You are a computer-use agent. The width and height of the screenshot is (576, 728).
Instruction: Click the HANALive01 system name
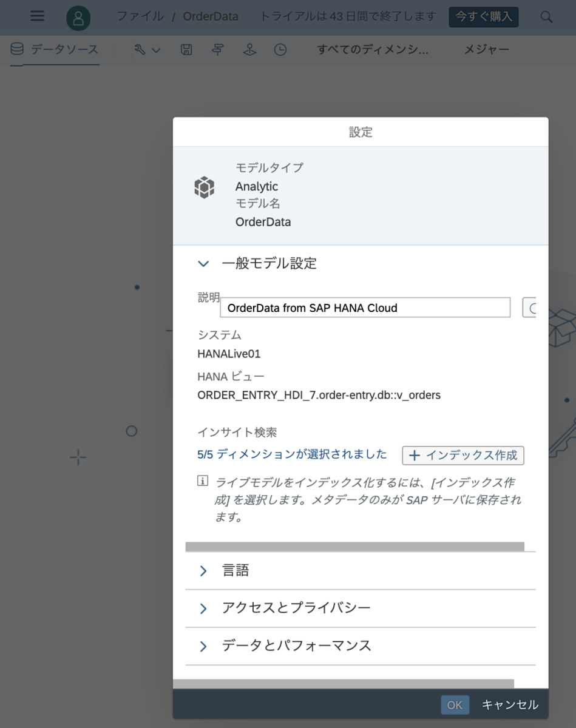pos(229,354)
